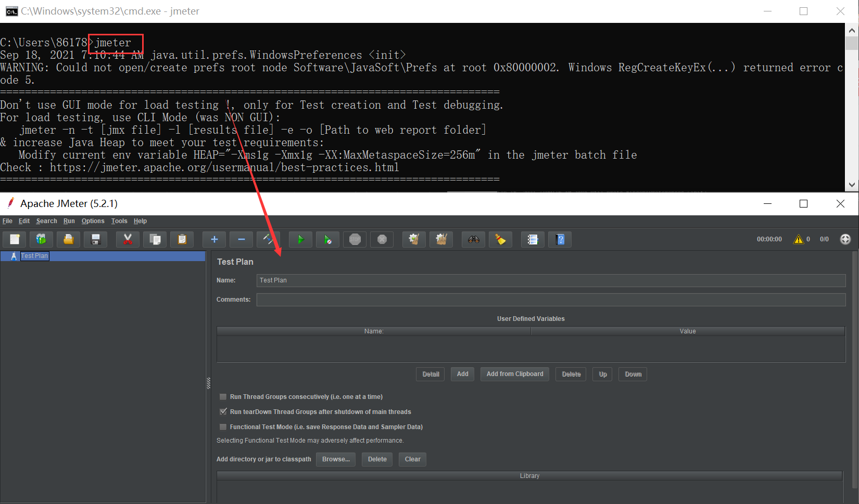
Task: Click the split pane divider handle
Action: click(209, 383)
